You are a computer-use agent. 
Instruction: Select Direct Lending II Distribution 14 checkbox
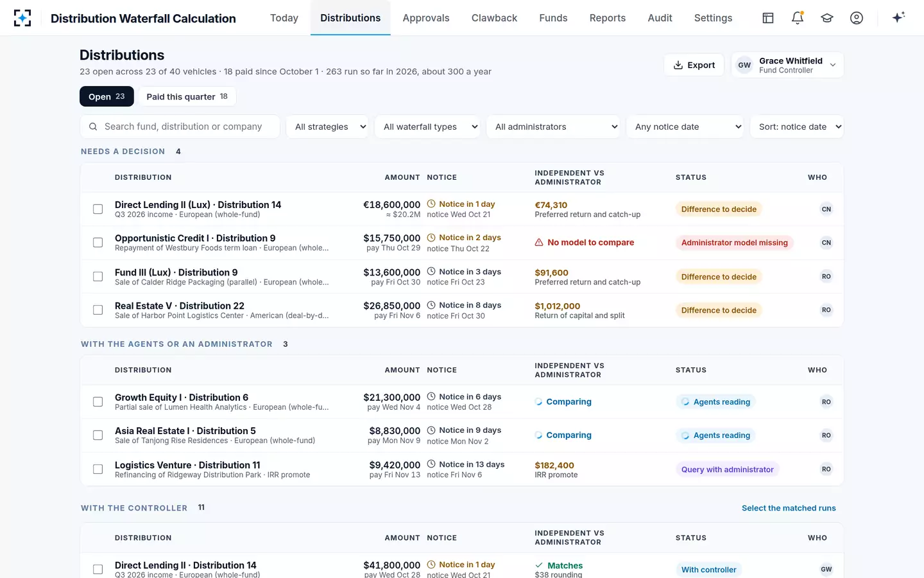pos(98,570)
